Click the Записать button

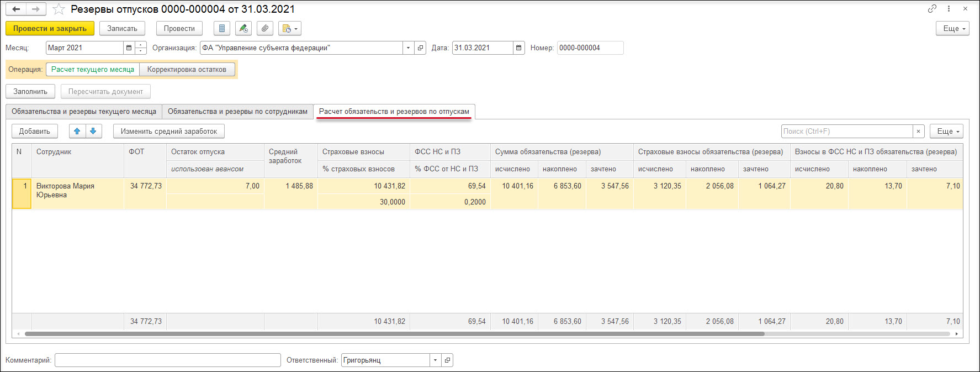(122, 29)
